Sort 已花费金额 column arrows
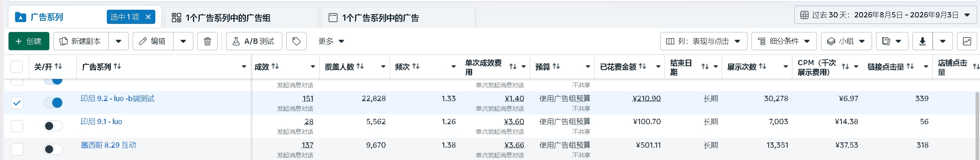The height and width of the screenshot is (160, 980). click(x=642, y=66)
